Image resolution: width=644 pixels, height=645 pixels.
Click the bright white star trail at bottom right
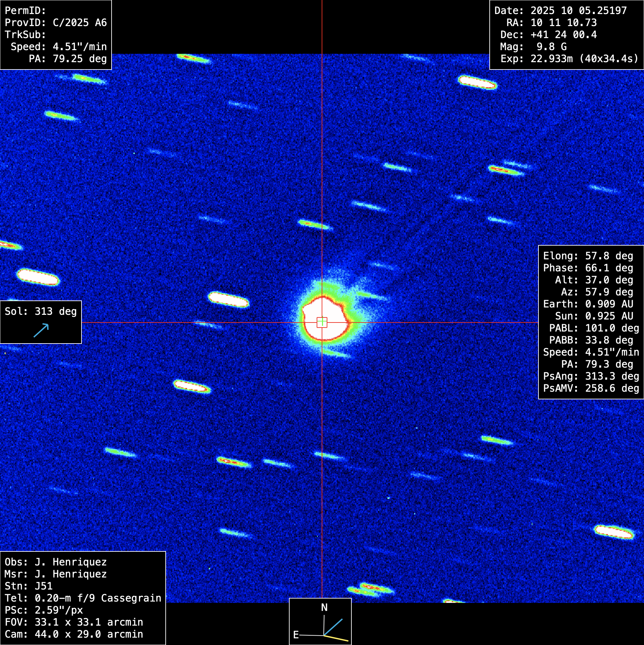(x=614, y=532)
